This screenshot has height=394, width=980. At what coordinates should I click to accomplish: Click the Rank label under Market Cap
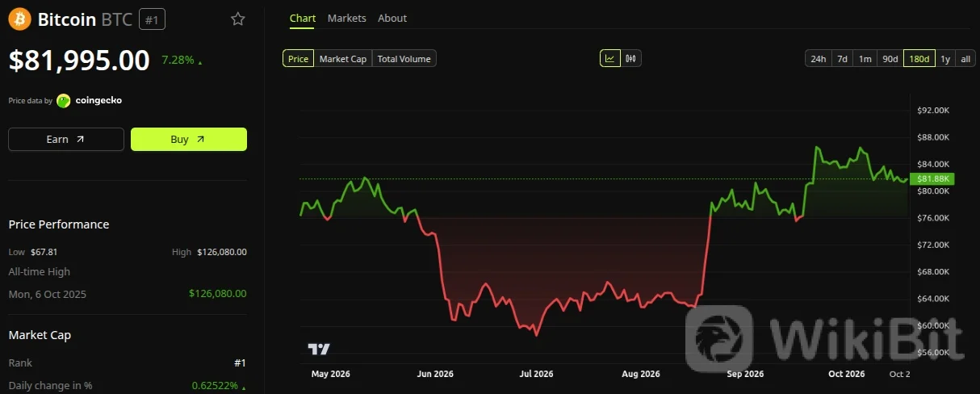pos(20,363)
